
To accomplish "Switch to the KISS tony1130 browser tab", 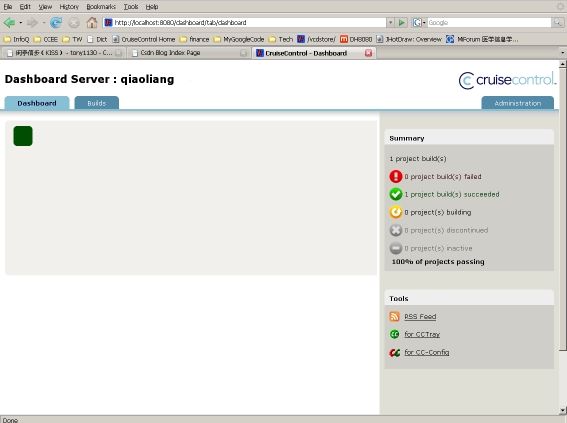I will (x=63, y=53).
